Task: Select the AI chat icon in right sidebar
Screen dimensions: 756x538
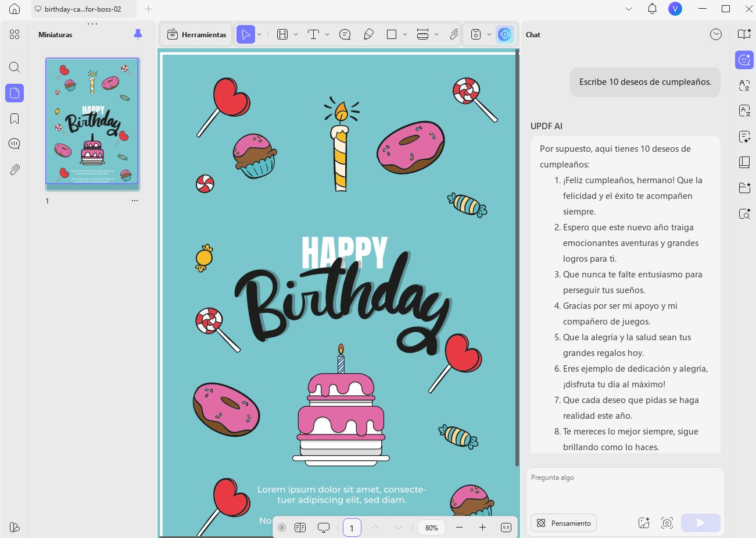Action: click(x=744, y=59)
